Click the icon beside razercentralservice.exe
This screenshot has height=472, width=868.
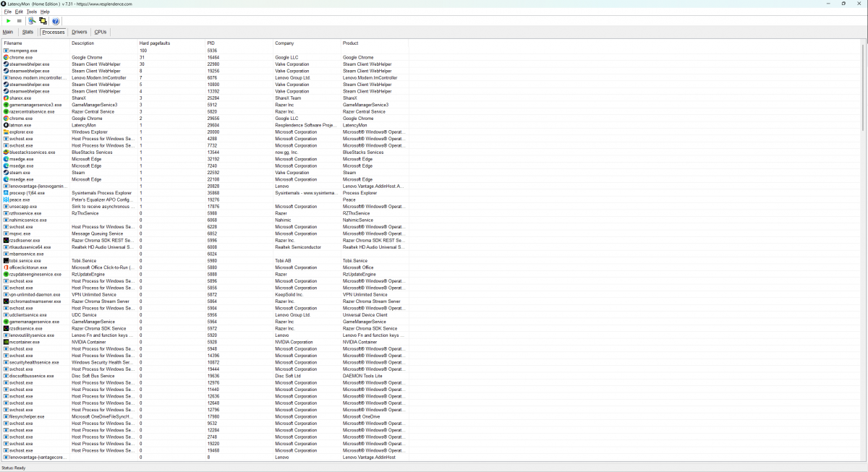(6, 111)
